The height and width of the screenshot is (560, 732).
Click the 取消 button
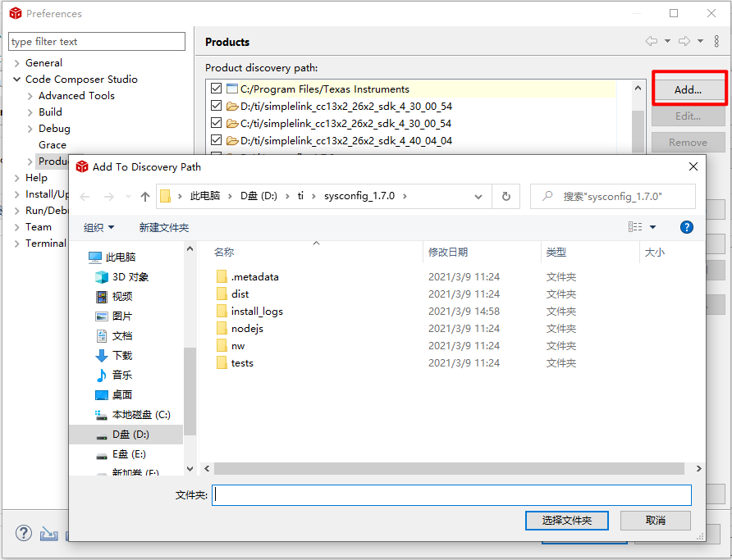(656, 521)
